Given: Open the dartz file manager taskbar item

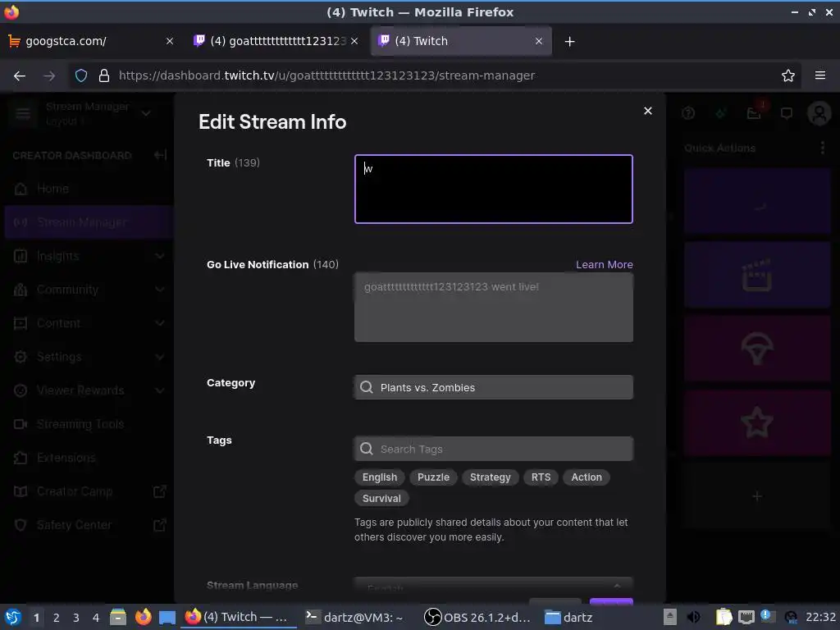Looking at the screenshot, I should (569, 618).
